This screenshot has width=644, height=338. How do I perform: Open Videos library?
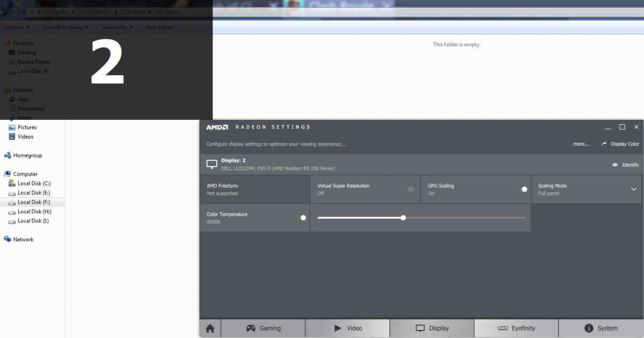25,136
